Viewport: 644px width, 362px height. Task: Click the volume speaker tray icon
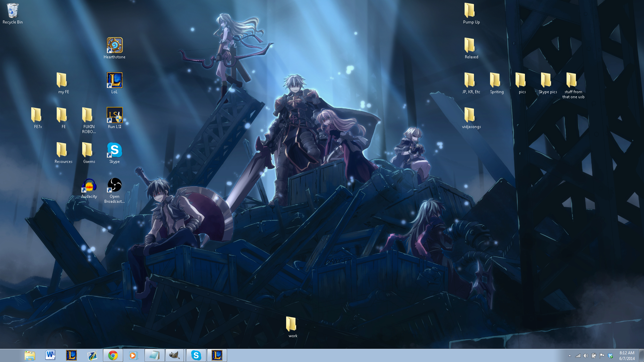(586, 356)
